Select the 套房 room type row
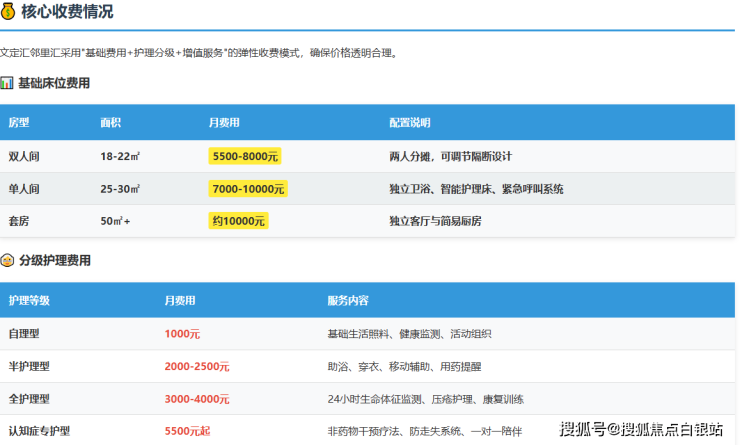The image size is (740, 445). 18,221
